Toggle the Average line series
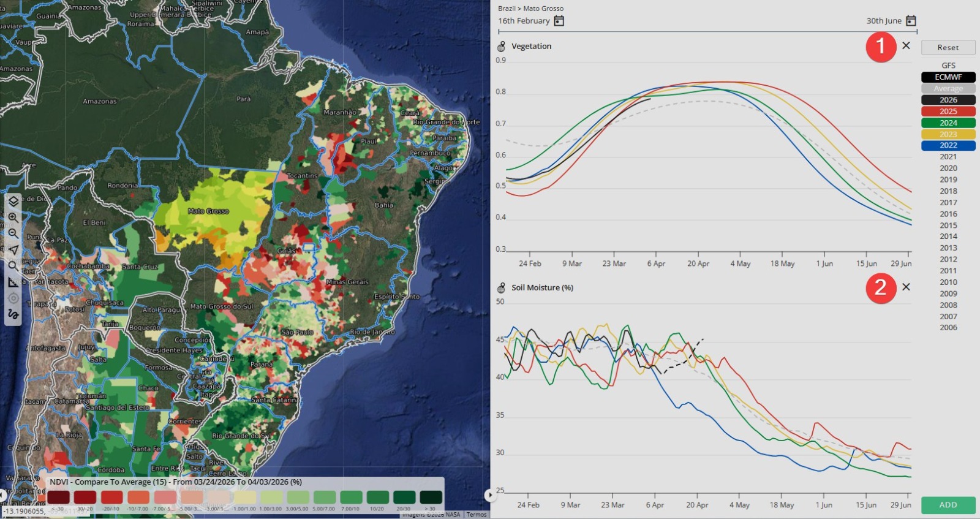Image resolution: width=980 pixels, height=519 pixels. (948, 89)
